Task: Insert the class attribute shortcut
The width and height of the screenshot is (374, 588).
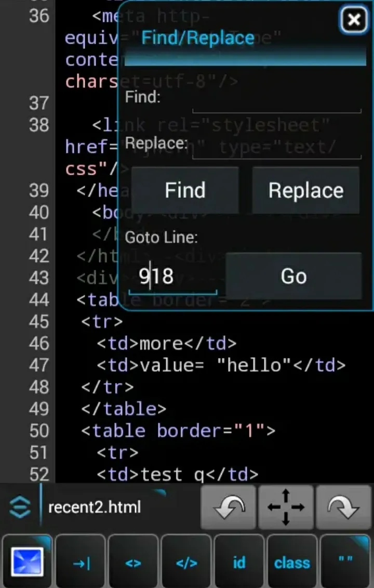Action: (292, 563)
